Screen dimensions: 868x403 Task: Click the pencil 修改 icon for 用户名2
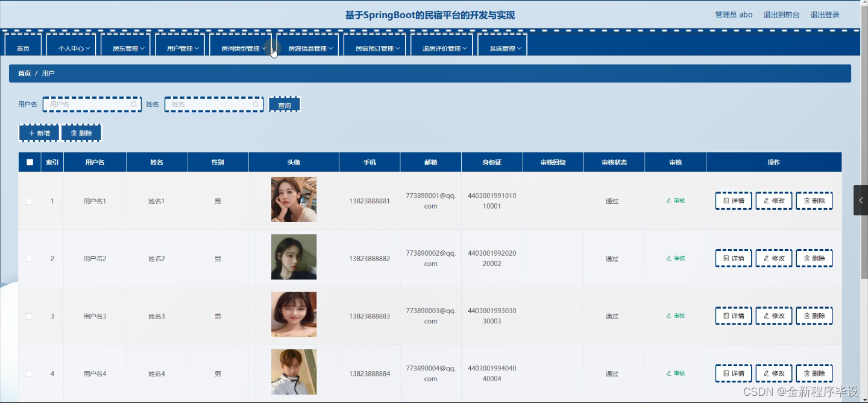tap(767, 258)
